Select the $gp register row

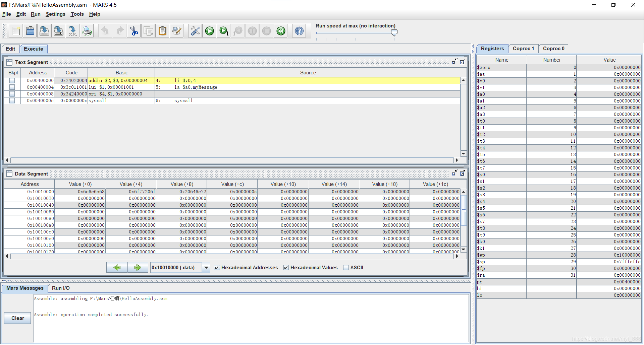click(x=559, y=255)
